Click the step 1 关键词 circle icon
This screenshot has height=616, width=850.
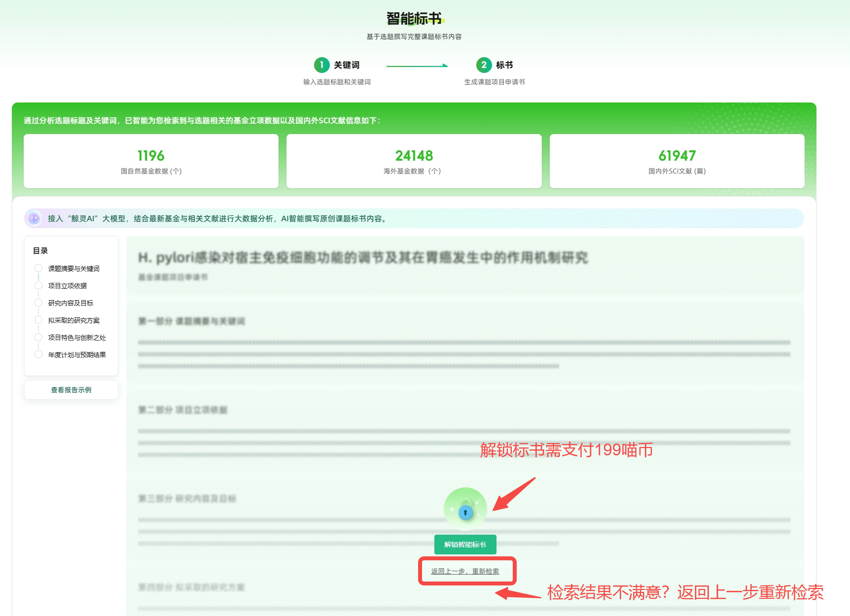321,65
